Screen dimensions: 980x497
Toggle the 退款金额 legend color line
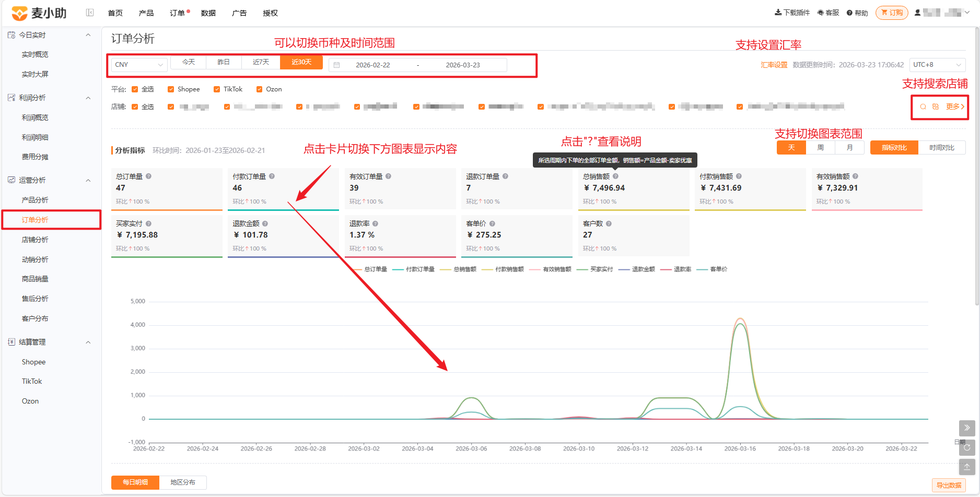click(624, 269)
